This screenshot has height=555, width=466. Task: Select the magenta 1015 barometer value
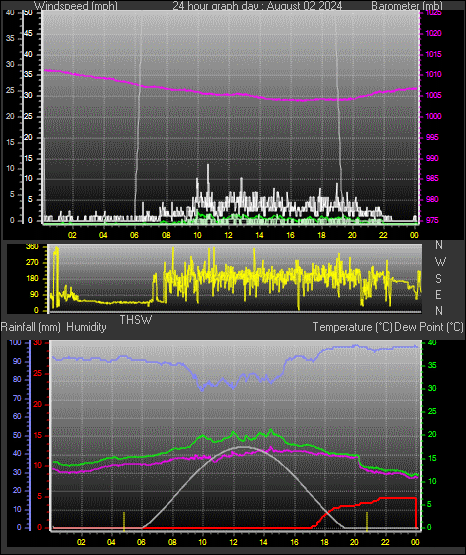coord(433,55)
